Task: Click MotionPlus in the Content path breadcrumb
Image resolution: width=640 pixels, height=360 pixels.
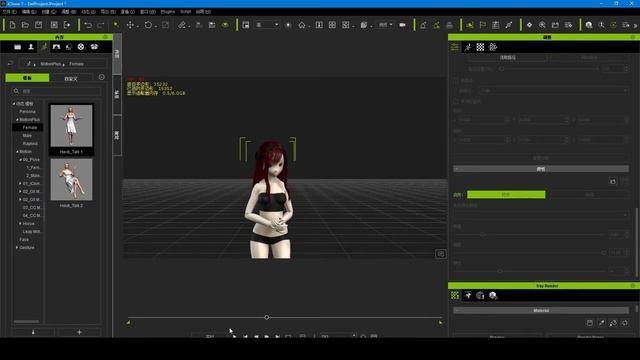Action: [x=50, y=64]
